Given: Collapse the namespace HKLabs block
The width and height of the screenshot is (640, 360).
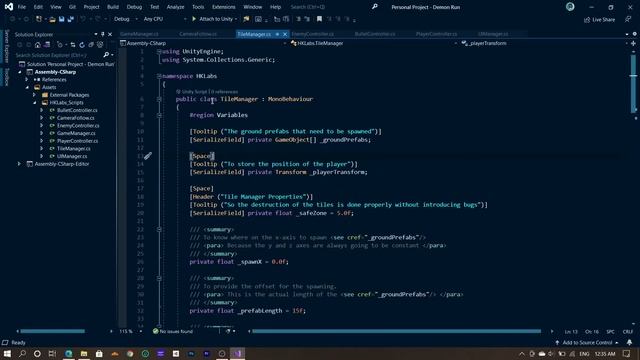Looking at the screenshot, I should click(159, 76).
